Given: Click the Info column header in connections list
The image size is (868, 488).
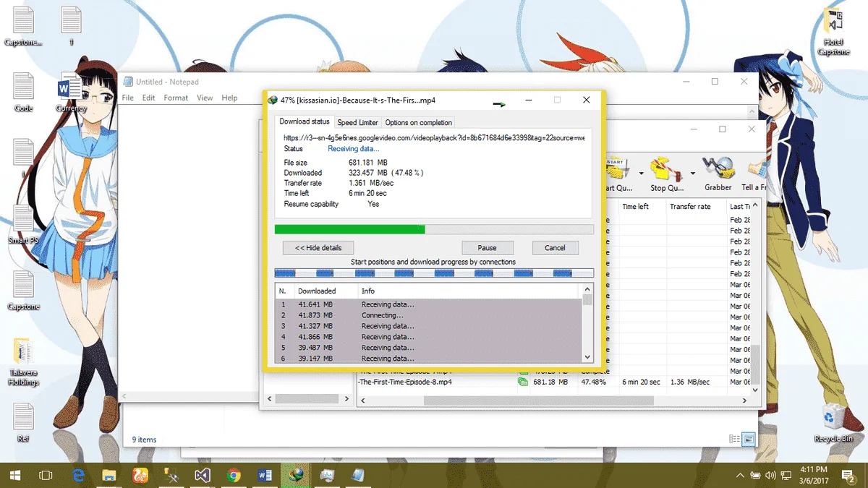Looking at the screenshot, I should [x=469, y=291].
